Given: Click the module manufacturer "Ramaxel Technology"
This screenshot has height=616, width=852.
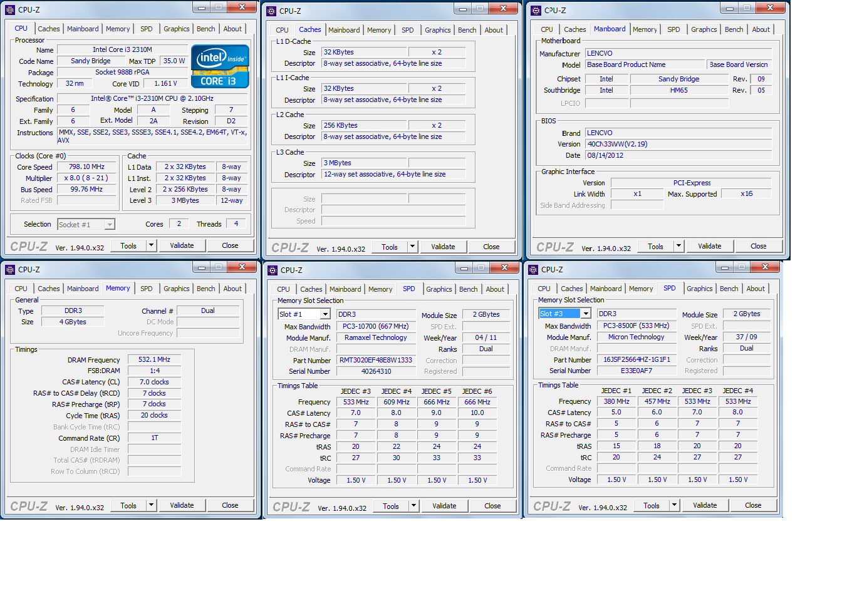Looking at the screenshot, I should coord(376,337).
